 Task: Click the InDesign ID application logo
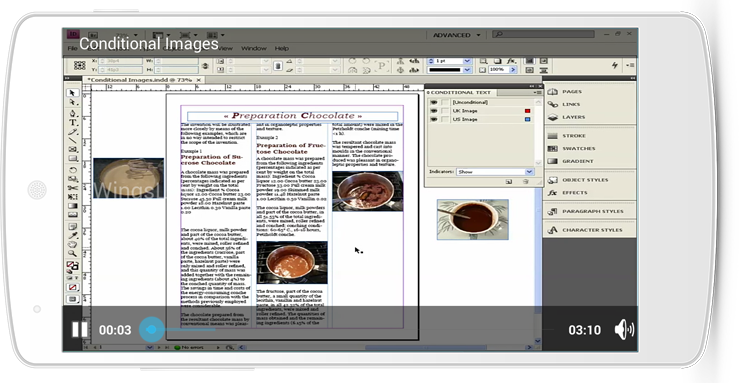73,34
